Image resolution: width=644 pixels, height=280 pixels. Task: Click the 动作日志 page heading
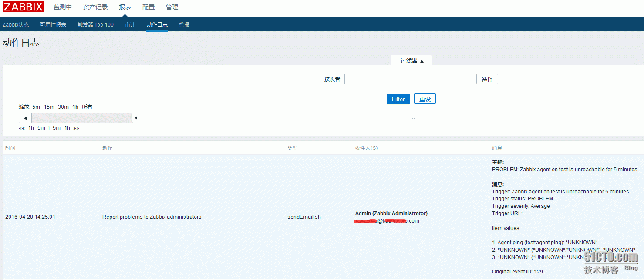click(x=21, y=42)
